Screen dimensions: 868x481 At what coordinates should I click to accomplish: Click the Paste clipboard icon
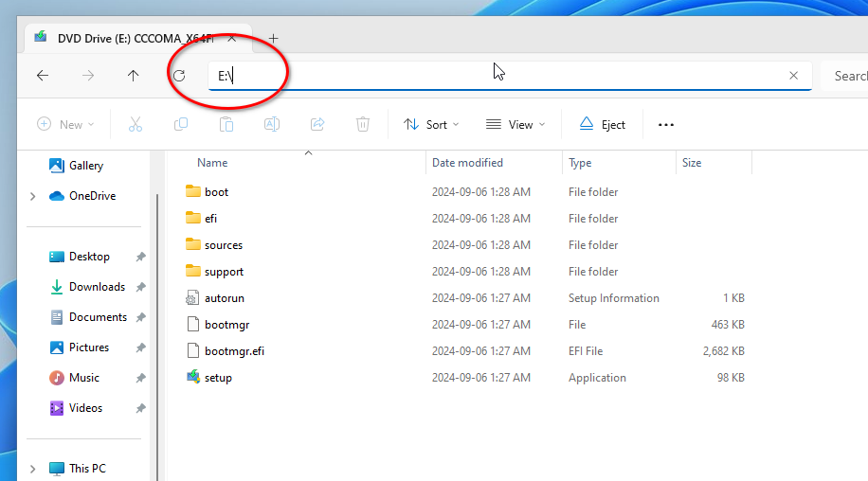pos(226,124)
